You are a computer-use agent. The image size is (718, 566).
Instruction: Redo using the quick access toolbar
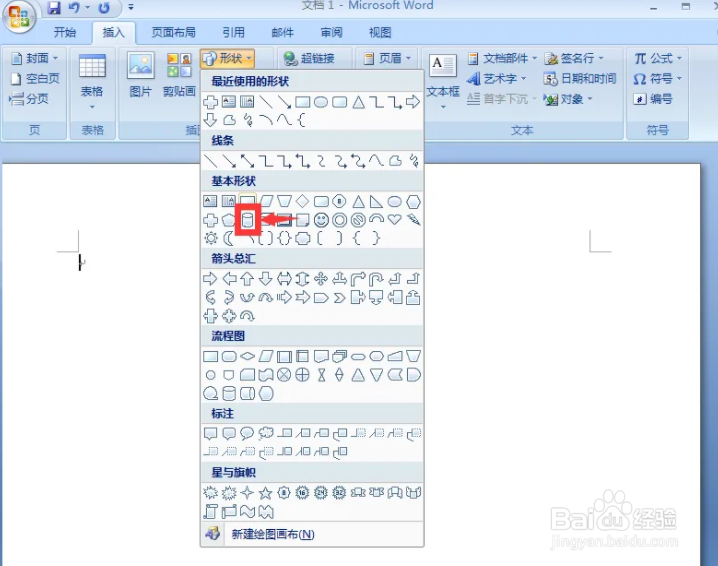click(104, 7)
